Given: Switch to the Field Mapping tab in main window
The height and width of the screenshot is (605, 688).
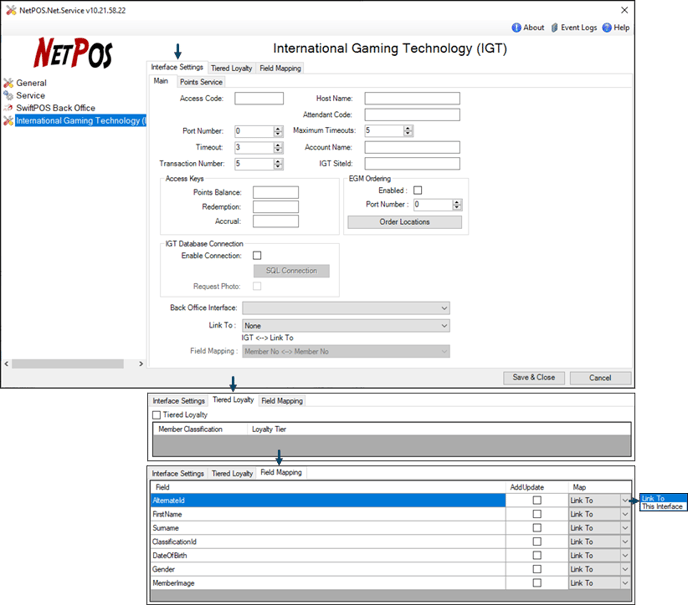Looking at the screenshot, I should pos(280,68).
